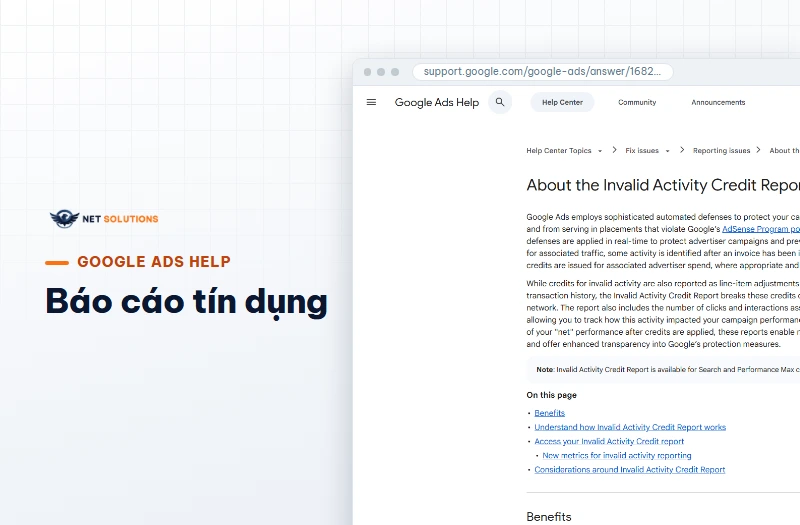Click the GOOGLE ADS HELP orange caption
The height and width of the screenshot is (525, 800).
(154, 262)
